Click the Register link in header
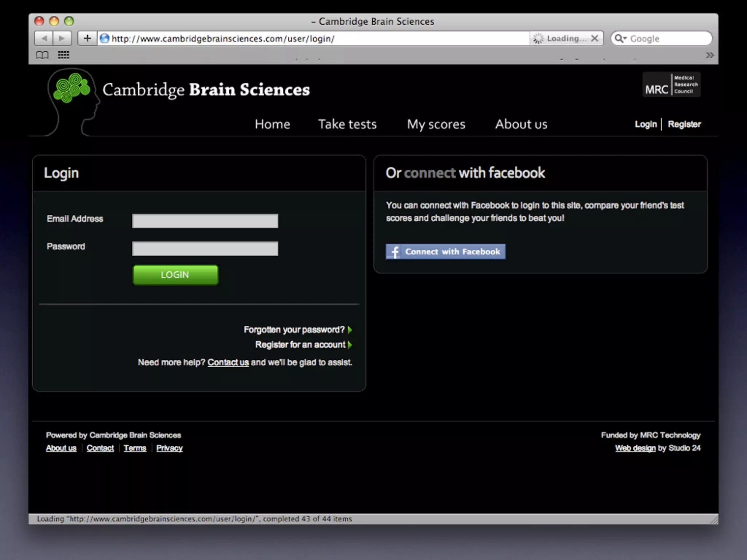The width and height of the screenshot is (747, 560). point(684,124)
